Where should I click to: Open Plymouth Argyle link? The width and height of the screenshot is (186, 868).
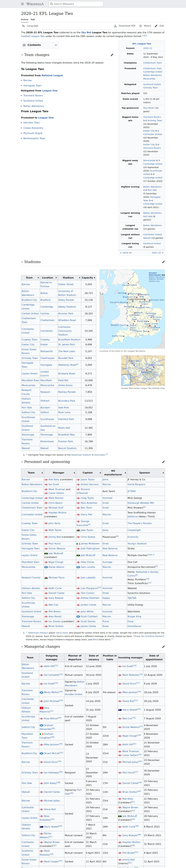33,133
